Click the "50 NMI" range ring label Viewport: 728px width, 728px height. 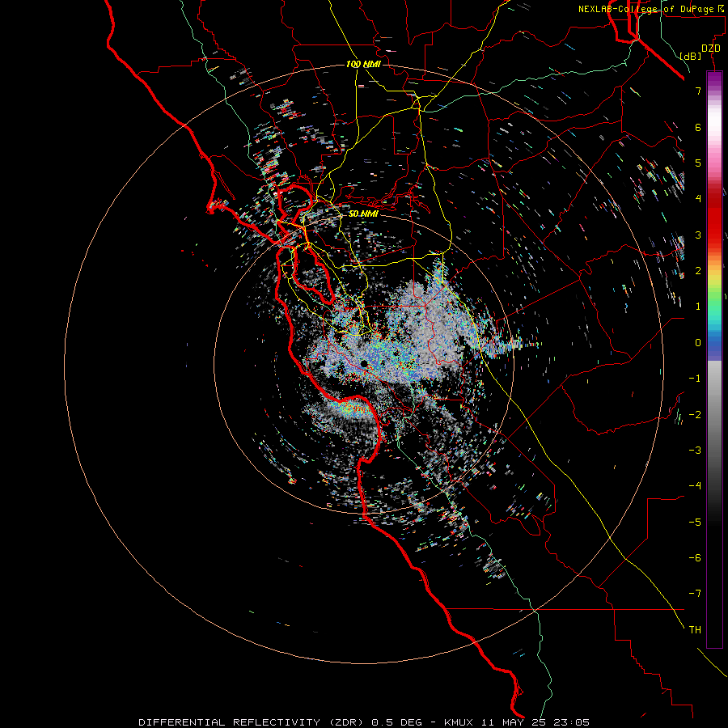(x=363, y=214)
